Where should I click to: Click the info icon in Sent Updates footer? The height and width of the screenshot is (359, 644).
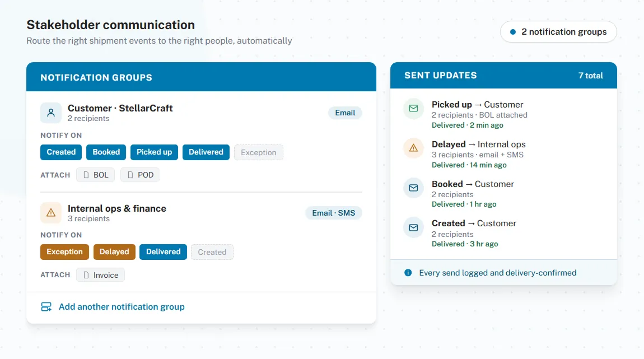[x=408, y=273]
